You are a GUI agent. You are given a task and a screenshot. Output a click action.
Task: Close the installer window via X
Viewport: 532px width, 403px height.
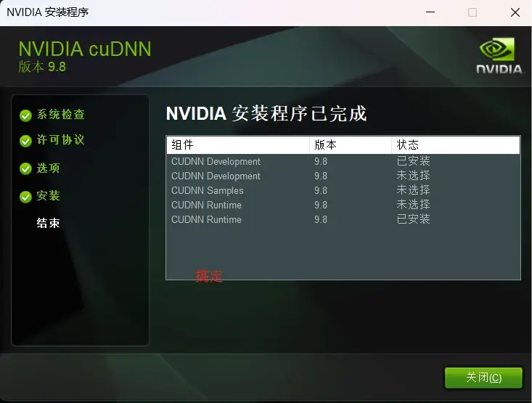[x=515, y=12]
